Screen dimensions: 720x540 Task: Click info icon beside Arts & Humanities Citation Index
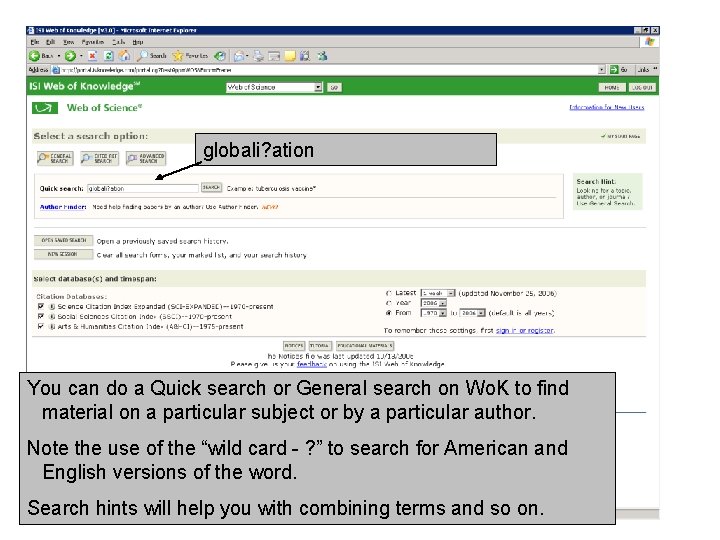tap(52, 326)
